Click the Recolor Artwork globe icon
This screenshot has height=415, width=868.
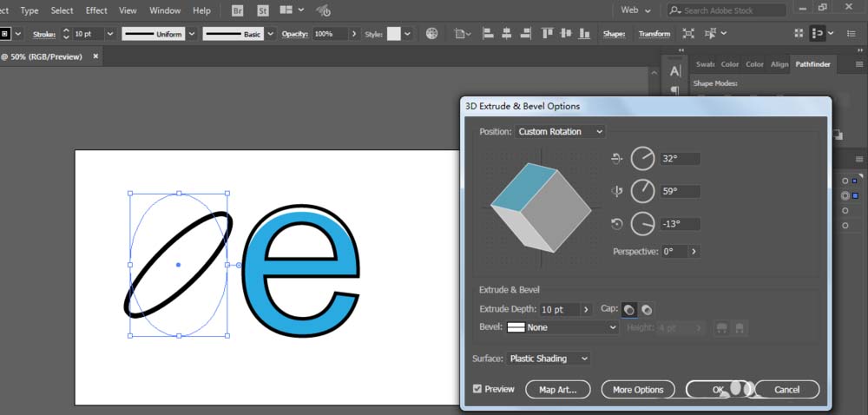pos(432,34)
